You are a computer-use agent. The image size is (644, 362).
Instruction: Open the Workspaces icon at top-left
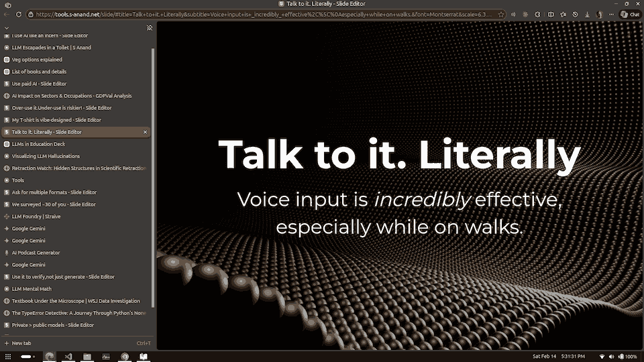click(7, 5)
